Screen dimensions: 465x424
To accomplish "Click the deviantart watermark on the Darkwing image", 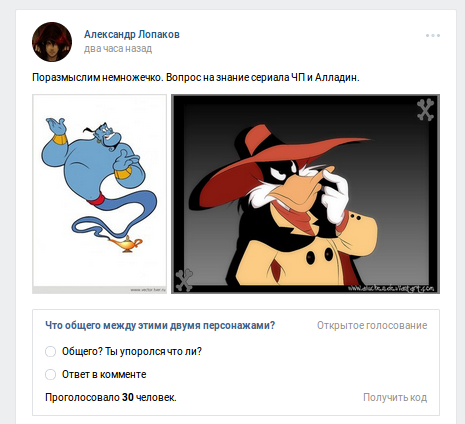I will 391,288.
